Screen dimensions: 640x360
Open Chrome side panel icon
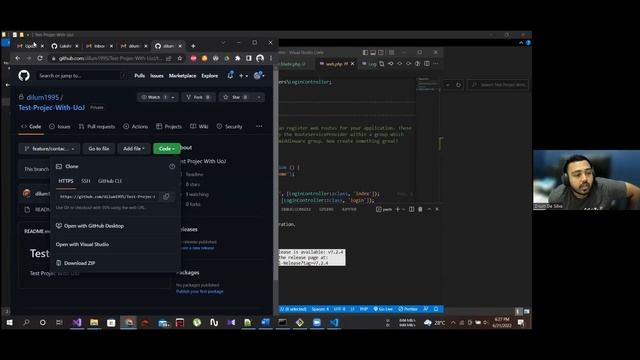249,58
